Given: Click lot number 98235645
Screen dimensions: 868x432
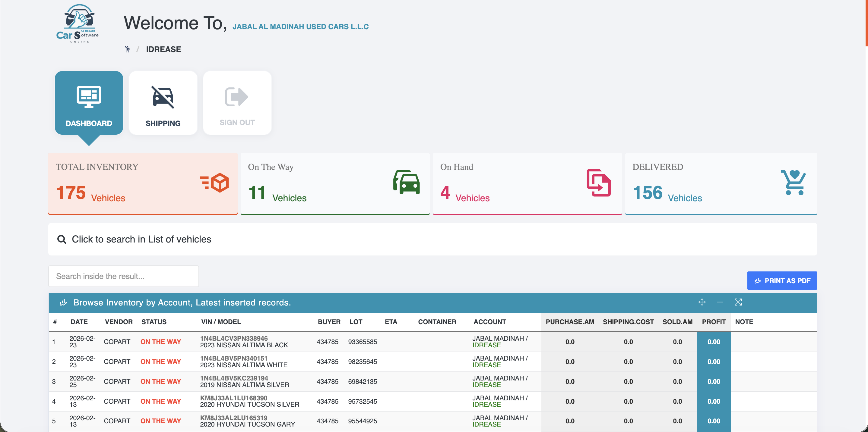Looking at the screenshot, I should click(363, 362).
